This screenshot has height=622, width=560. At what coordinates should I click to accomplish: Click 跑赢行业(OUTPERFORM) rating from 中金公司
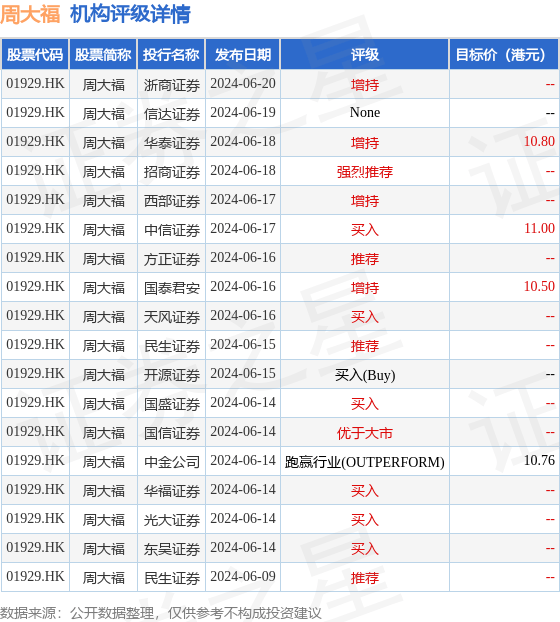[x=364, y=462]
